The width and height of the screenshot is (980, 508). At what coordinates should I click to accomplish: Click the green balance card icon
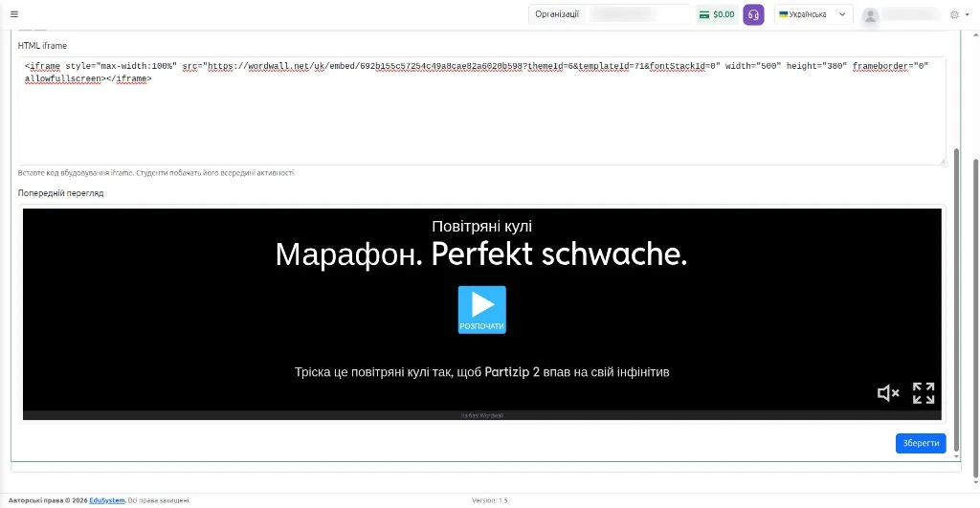click(704, 14)
